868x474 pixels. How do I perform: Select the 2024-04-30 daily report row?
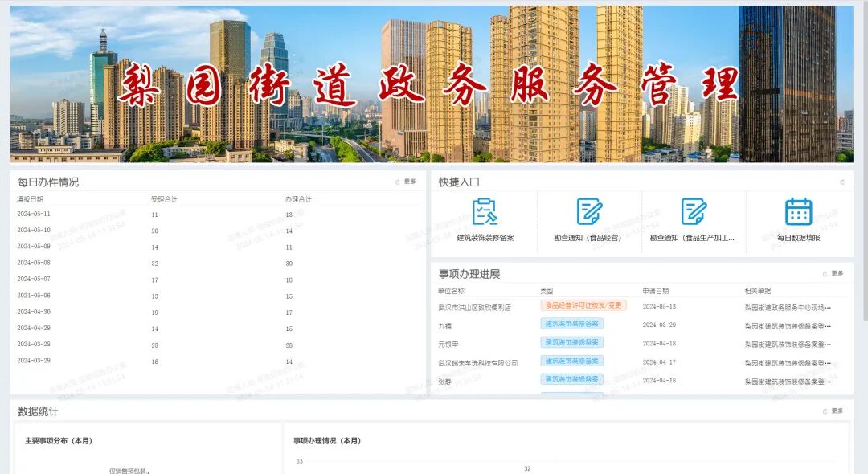[217, 312]
